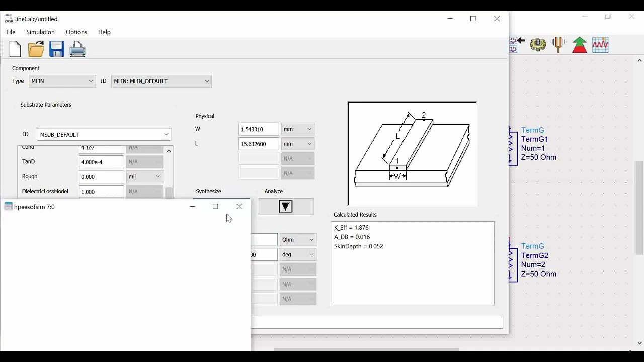This screenshot has width=644, height=362.
Task: Open the deg unit dropdown
Action: [x=297, y=254]
